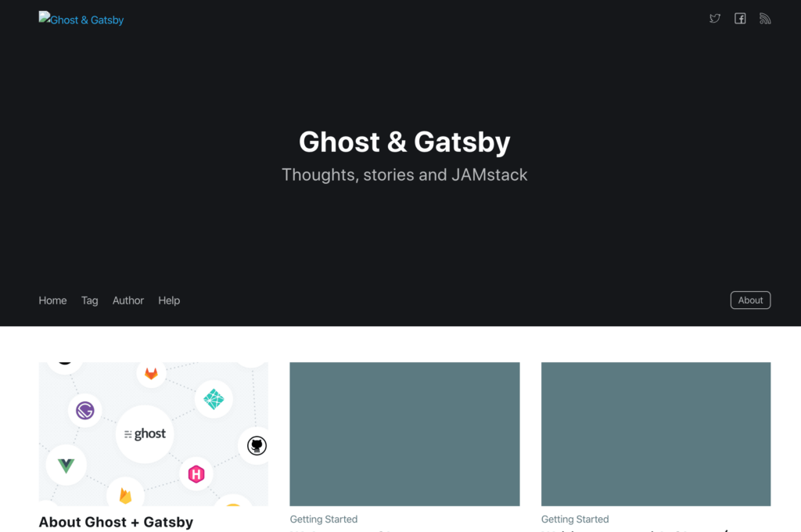Go to the Home navigation item

[52, 300]
